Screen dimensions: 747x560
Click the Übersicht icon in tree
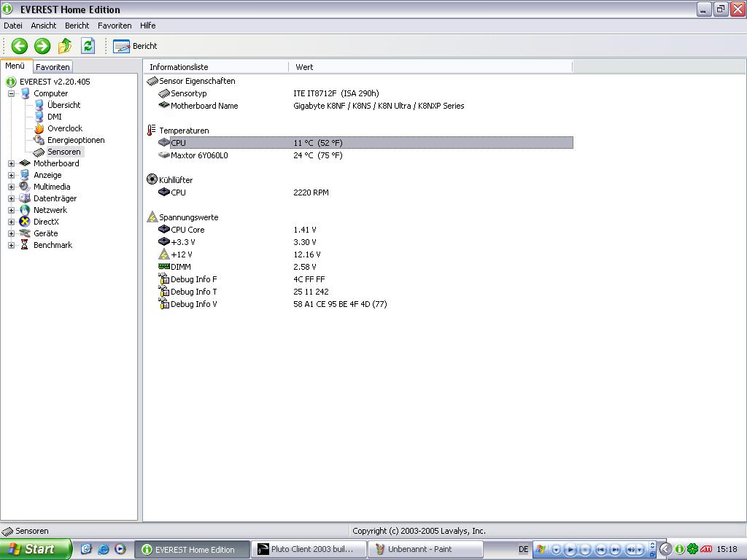[39, 105]
